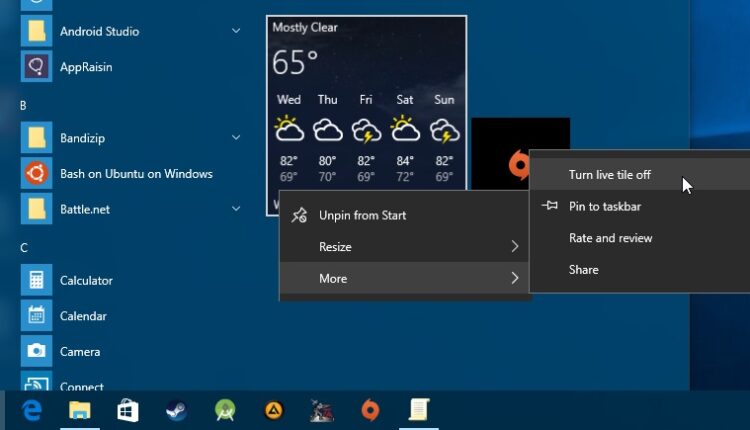Click the Connect app icon
This screenshot has height=430, width=750.
pyautogui.click(x=36, y=381)
